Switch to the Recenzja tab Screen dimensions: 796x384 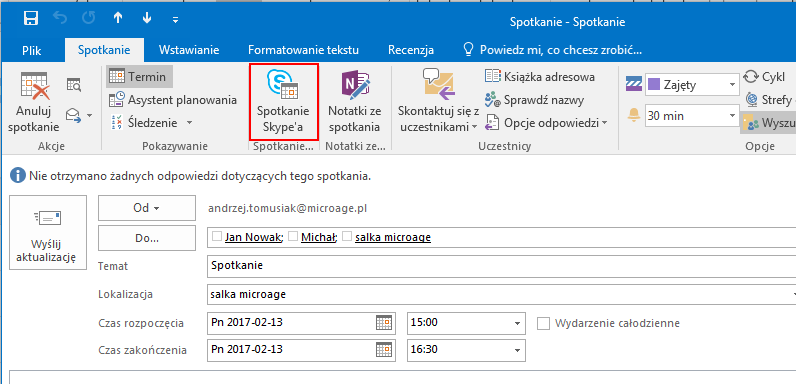click(411, 50)
